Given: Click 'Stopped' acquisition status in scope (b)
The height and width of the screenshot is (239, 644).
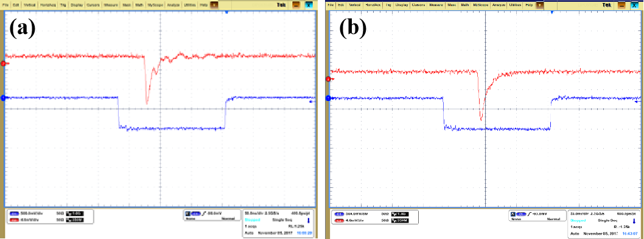Looking at the screenshot, I should click(578, 221).
